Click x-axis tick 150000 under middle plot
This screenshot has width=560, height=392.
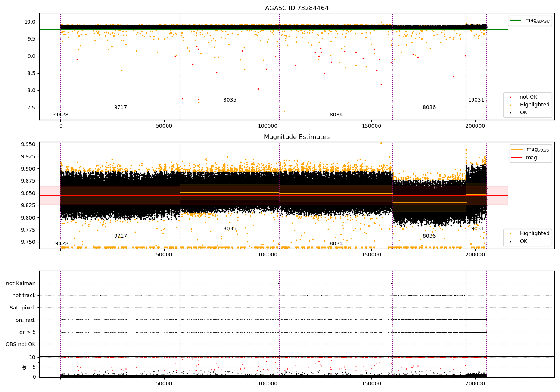[371, 255]
